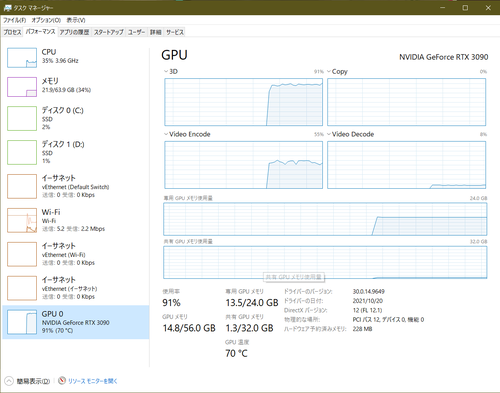Switch to the サービス tab

(x=175, y=32)
